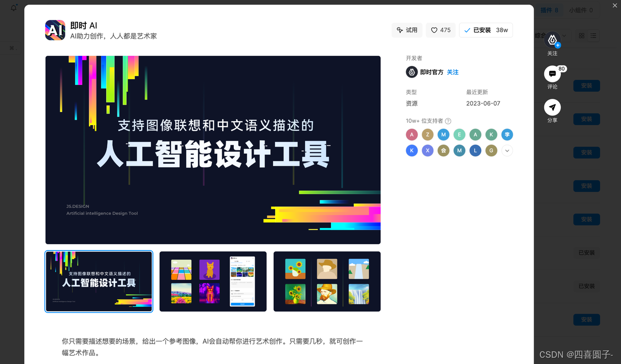Select the third thumbnail with sunflower paintings
The width and height of the screenshot is (621, 364).
pos(327,281)
